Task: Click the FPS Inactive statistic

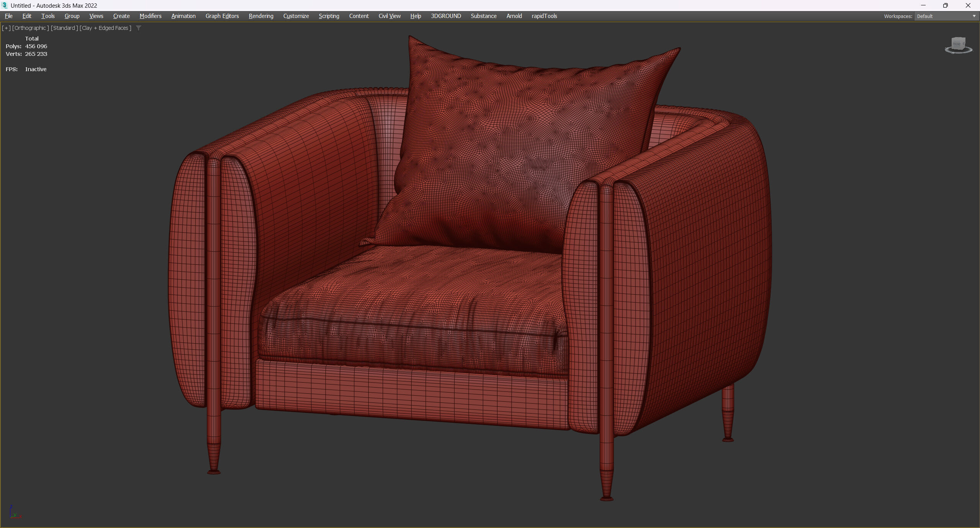Action: (x=26, y=69)
